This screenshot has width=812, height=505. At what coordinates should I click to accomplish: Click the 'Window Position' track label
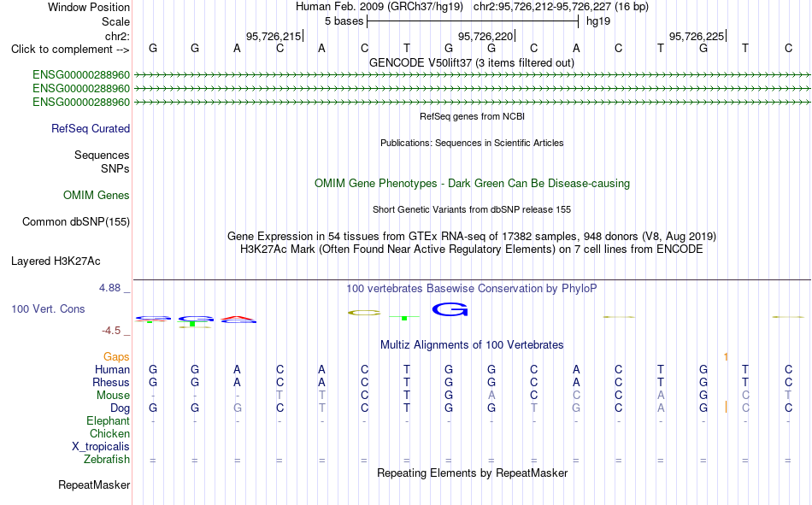click(89, 7)
